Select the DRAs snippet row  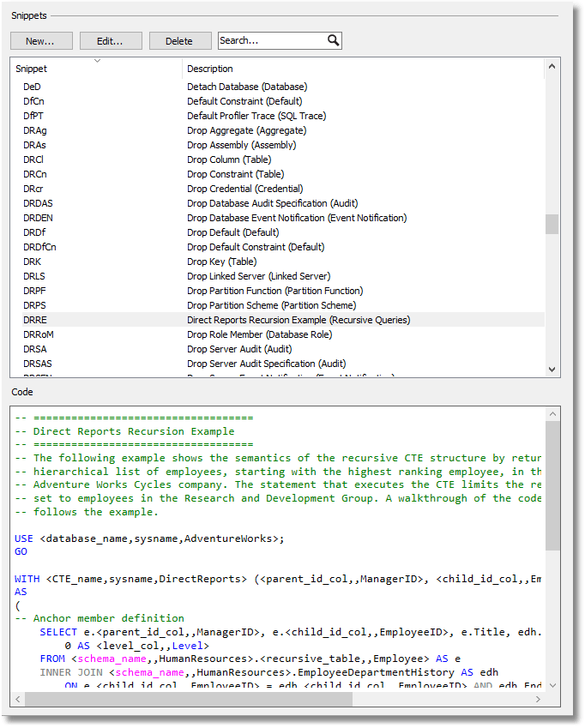[283, 145]
